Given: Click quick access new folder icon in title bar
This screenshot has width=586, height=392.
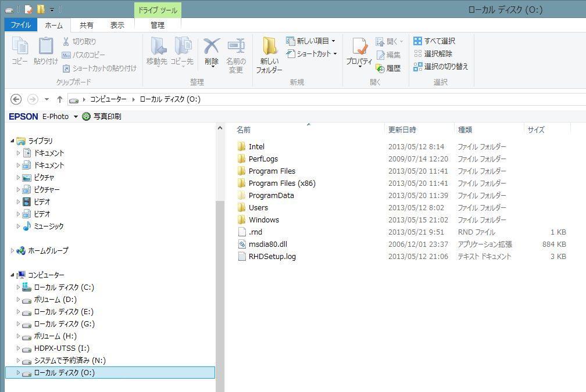Looking at the screenshot, I should click(x=41, y=9).
